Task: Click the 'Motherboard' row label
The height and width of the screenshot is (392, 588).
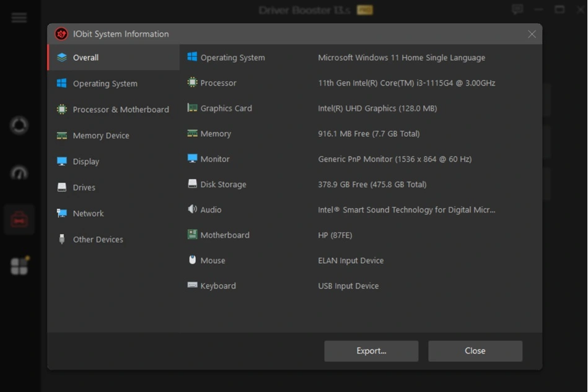Action: [225, 235]
